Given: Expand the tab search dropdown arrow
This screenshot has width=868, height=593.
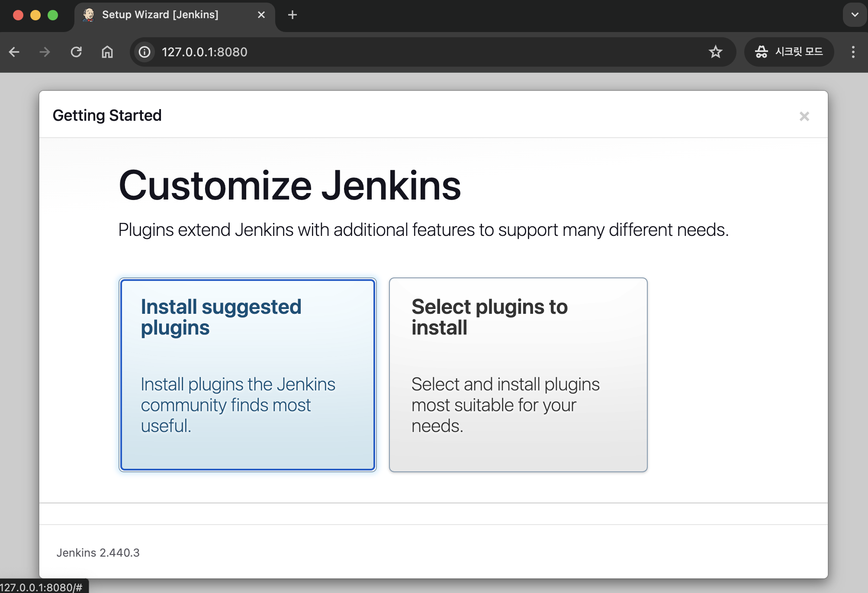Looking at the screenshot, I should 855,15.
